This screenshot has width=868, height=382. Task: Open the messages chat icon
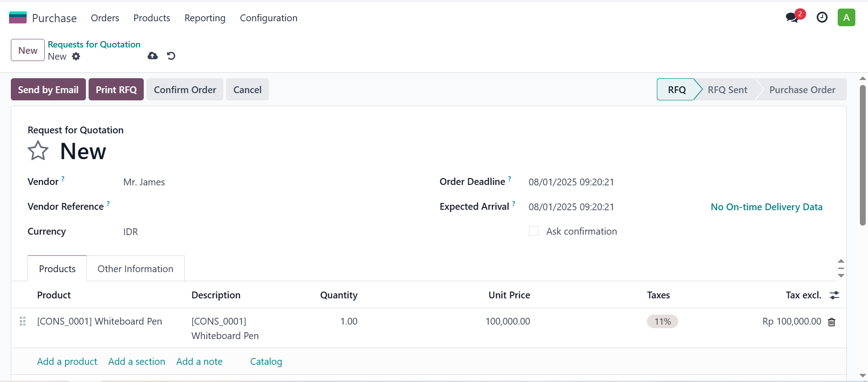[x=793, y=18]
